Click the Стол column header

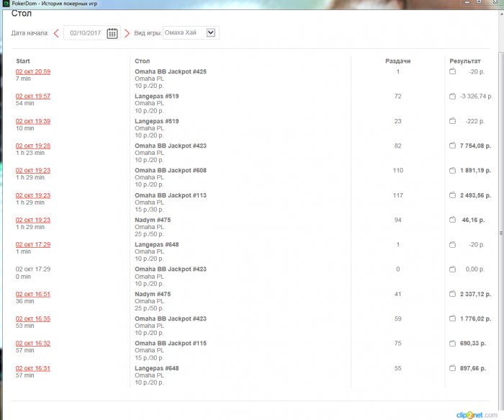click(x=142, y=61)
